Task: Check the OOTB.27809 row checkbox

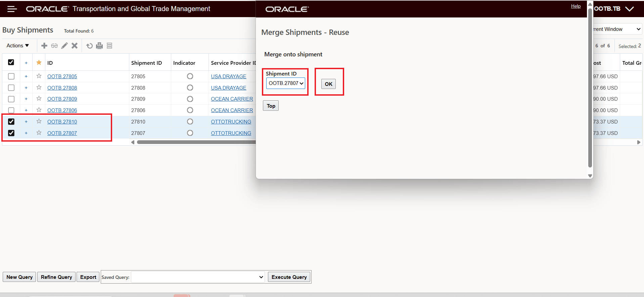Action: pyautogui.click(x=11, y=99)
